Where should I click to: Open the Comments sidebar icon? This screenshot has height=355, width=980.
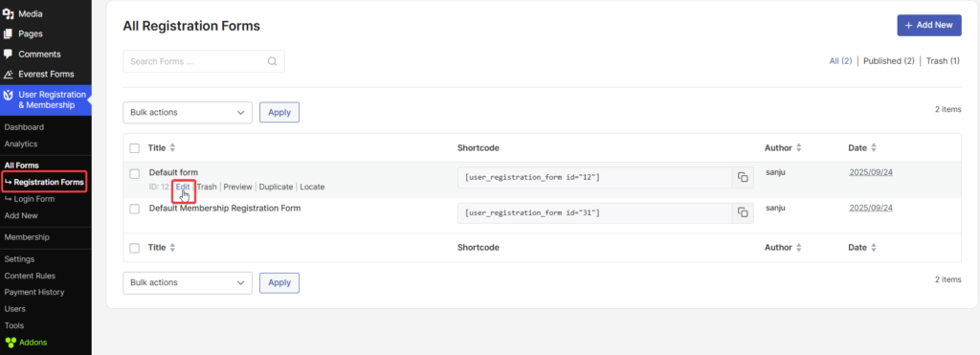pos(8,54)
